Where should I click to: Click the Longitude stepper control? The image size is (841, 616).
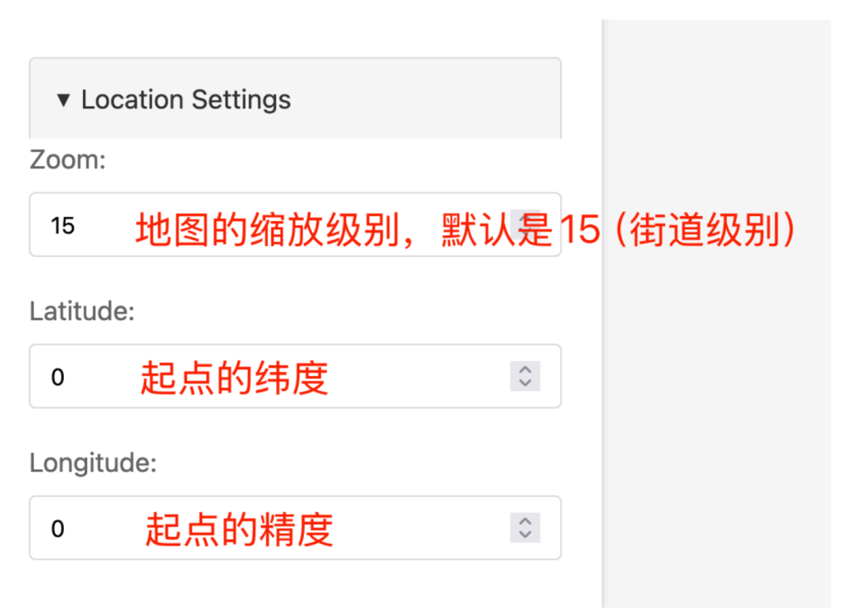click(524, 528)
